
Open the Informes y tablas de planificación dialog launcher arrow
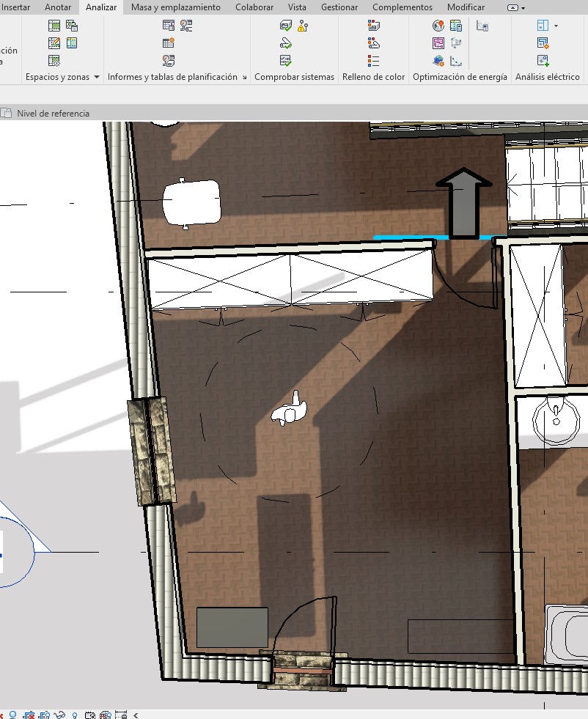coord(244,77)
